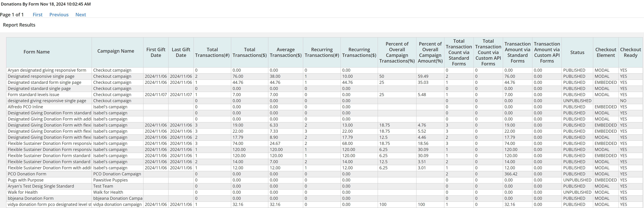Screen dimensions: 644x208
Task: Click the Total Transactions($) column header
Action: click(x=249, y=52)
